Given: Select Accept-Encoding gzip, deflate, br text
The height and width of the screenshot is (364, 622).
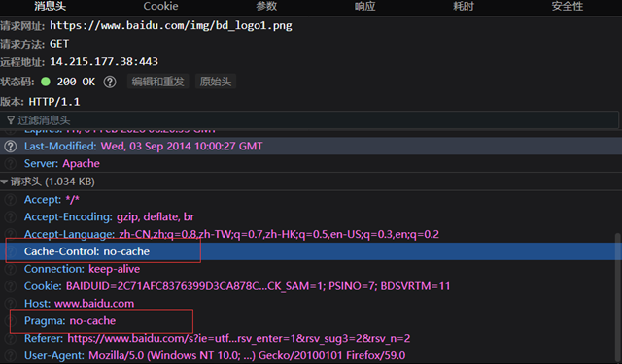Looking at the screenshot, I should pos(109,217).
